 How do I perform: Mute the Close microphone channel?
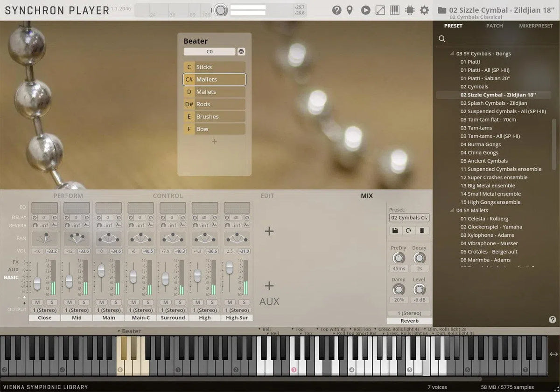tap(36, 302)
